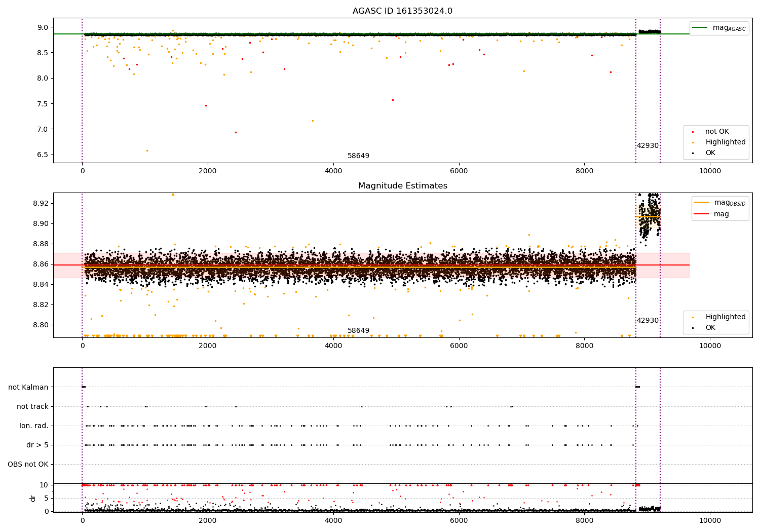Click the 'not track' y-axis label
The image size is (760, 532).
[x=32, y=406]
